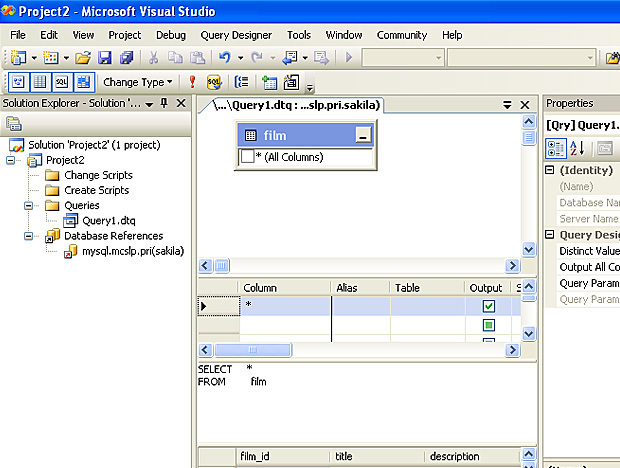Viewport: 620px width, 468px height.
Task: Click the New Project toolbar icon
Action: 18,58
